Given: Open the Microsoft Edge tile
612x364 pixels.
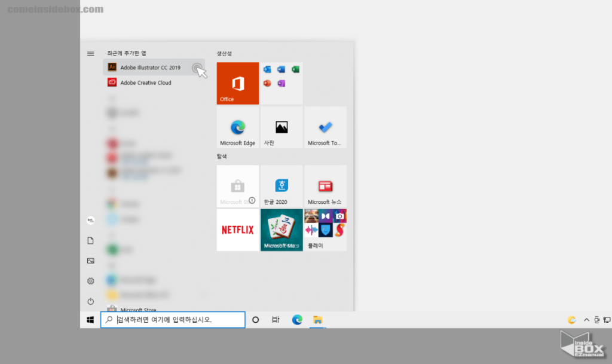Looking at the screenshot, I should tap(237, 127).
